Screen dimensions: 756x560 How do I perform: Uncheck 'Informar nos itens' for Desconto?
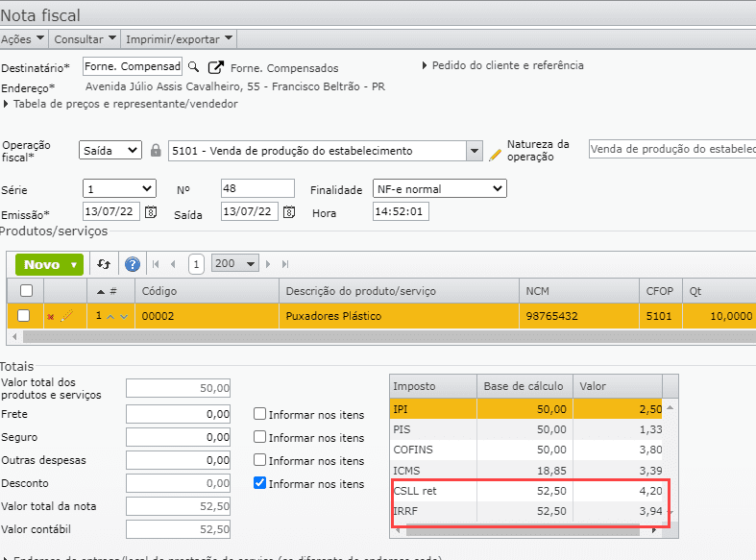[260, 484]
